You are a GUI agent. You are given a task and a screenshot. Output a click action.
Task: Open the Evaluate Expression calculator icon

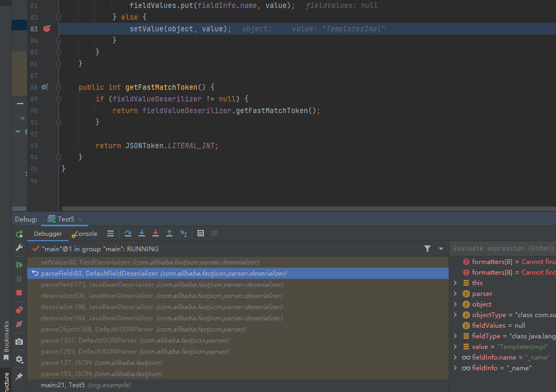point(201,233)
